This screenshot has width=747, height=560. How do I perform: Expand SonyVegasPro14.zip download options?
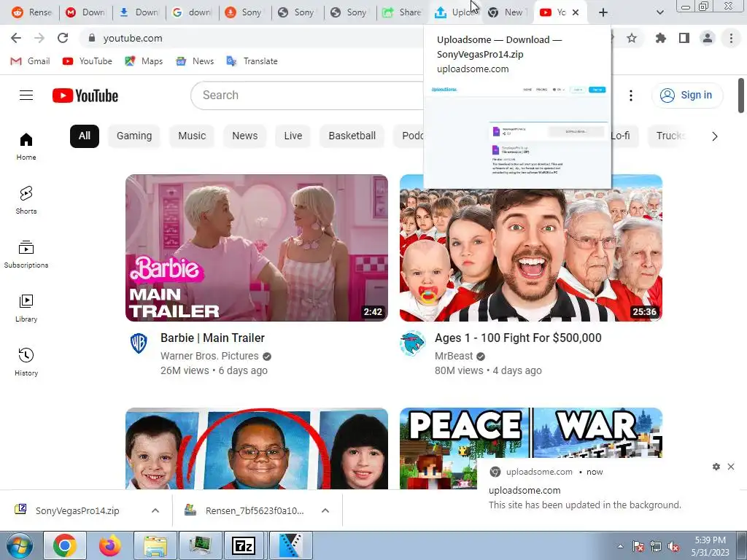(155, 510)
